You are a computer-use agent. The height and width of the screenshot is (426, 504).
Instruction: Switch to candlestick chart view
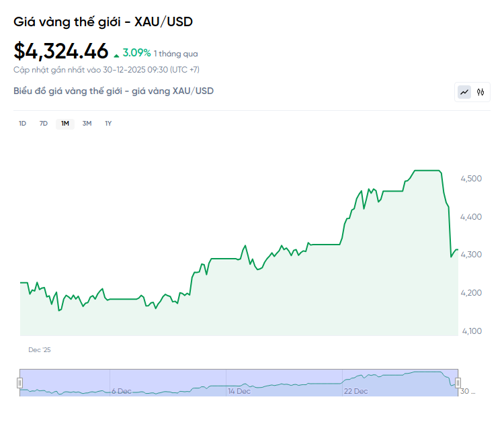tap(480, 92)
